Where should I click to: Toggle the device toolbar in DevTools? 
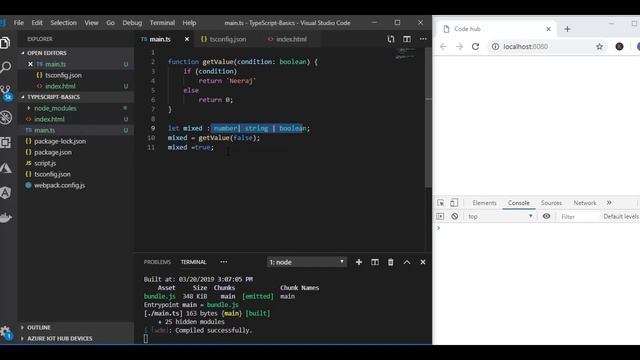coord(454,203)
